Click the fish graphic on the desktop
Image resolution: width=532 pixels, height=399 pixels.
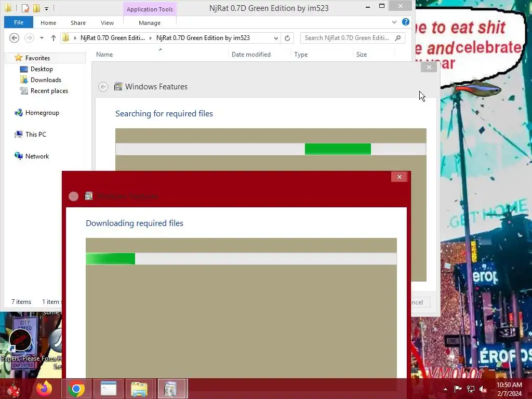(x=478, y=89)
